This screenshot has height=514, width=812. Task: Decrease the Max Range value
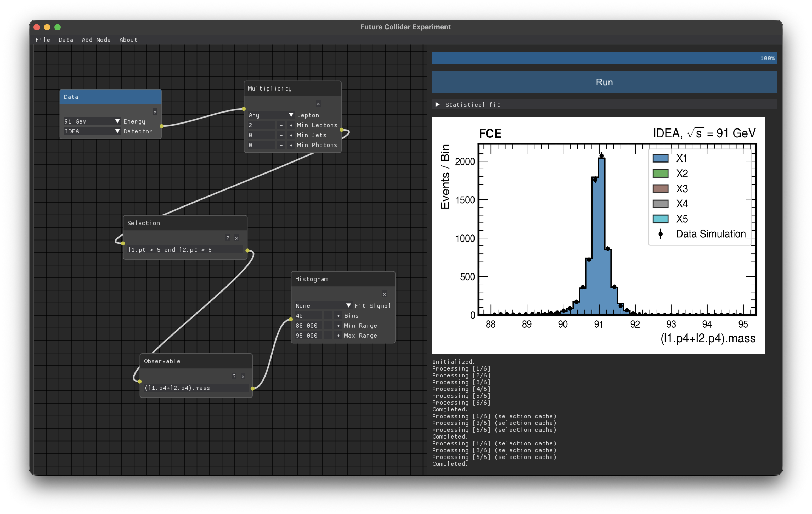coord(328,336)
